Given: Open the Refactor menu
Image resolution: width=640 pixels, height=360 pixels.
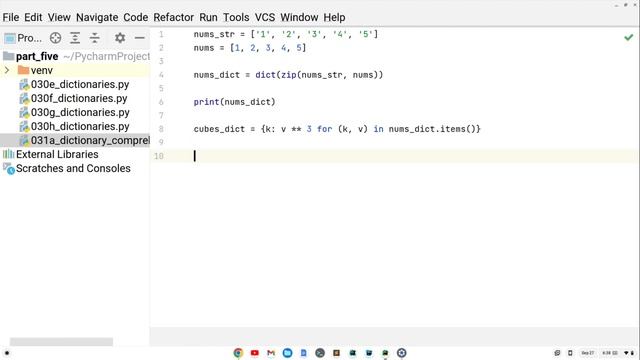Looking at the screenshot, I should pos(173,18).
